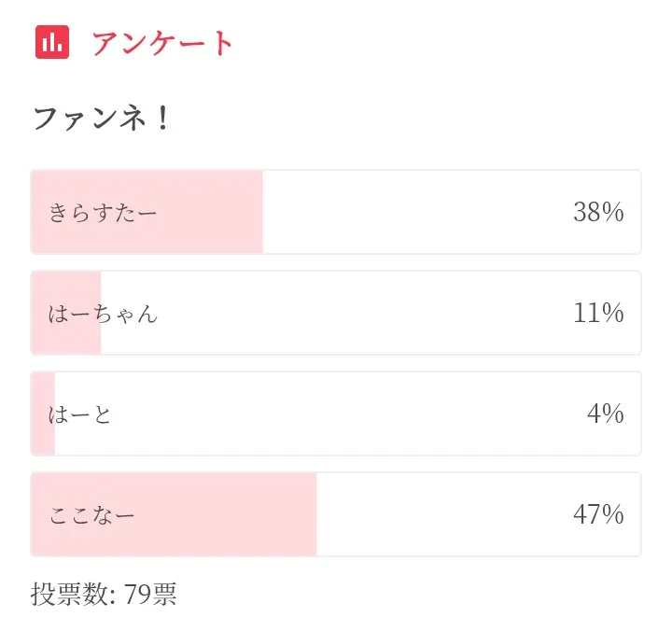Image resolution: width=672 pixels, height=631 pixels.
Task: Click the empty white area of はーと row
Action: (x=345, y=414)
